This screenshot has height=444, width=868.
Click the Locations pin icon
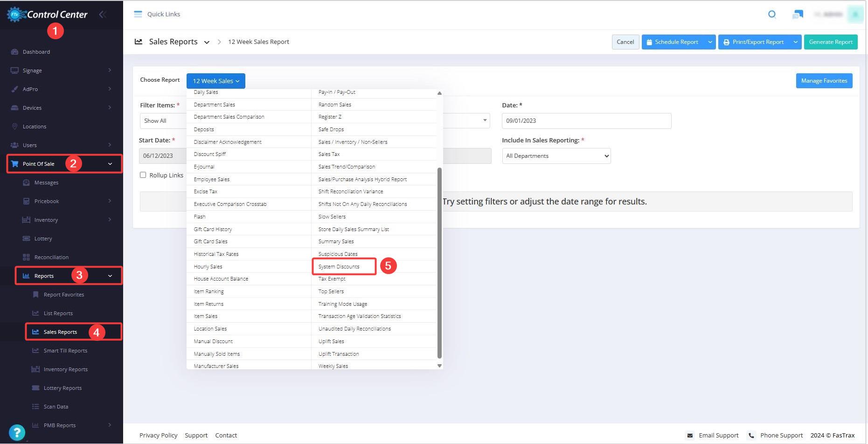[x=14, y=127]
